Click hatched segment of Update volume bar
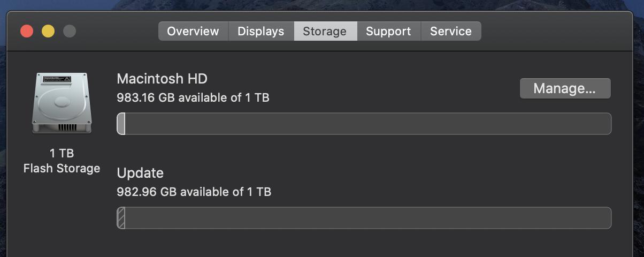Image resolution: width=644 pixels, height=257 pixels. (x=121, y=218)
